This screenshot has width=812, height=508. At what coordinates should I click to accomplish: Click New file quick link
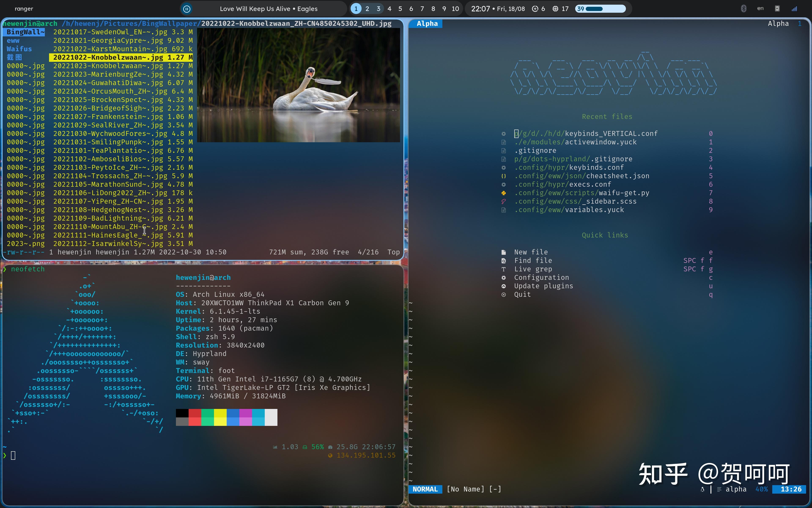coord(531,252)
